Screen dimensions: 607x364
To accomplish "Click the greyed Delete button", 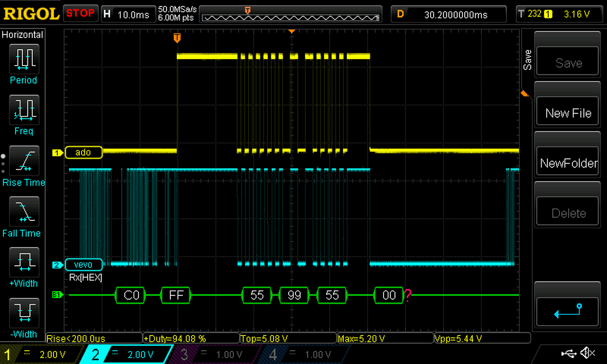I will click(x=567, y=212).
